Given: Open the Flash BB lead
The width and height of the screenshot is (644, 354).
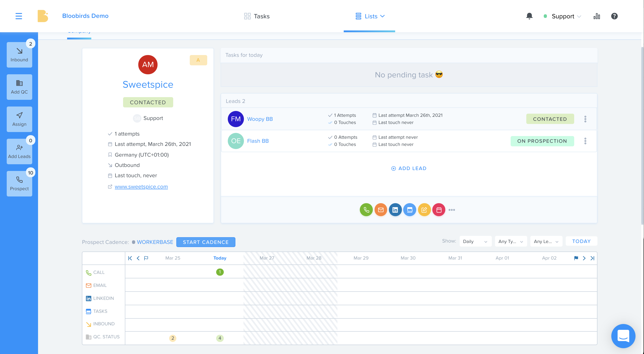Looking at the screenshot, I should tap(258, 141).
